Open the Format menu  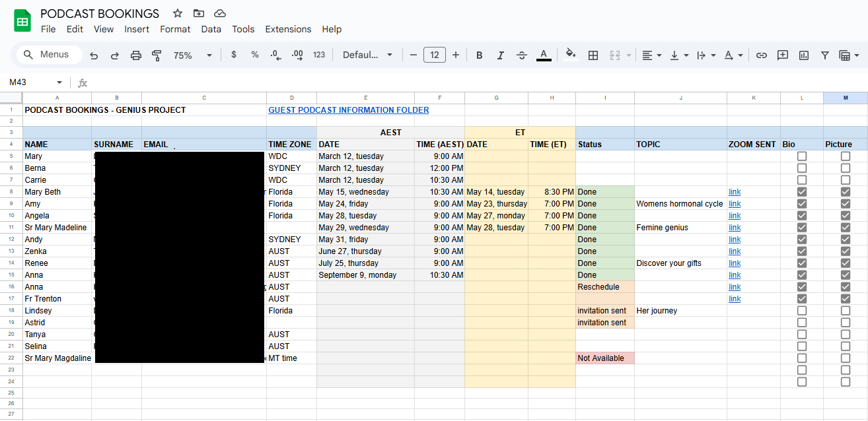(x=175, y=29)
